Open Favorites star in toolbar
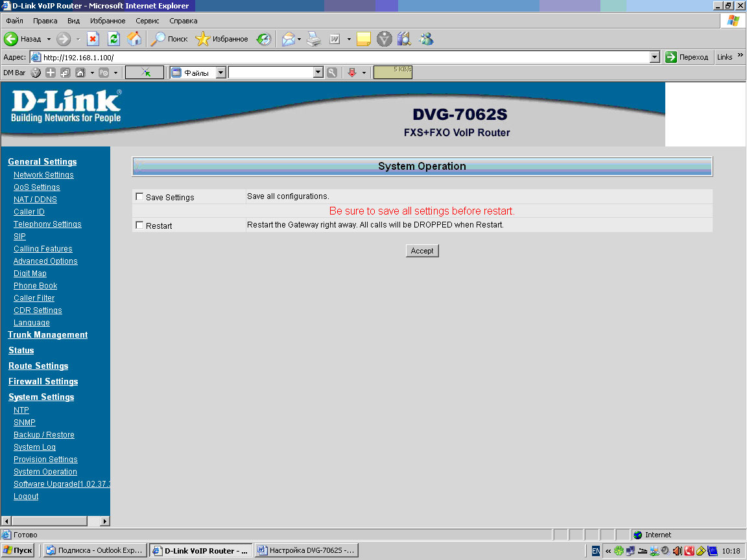 [x=203, y=39]
